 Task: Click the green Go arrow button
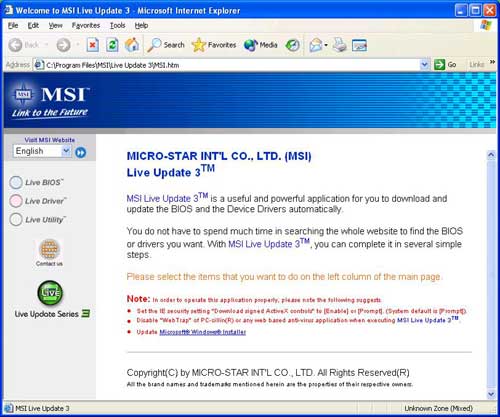coord(439,64)
